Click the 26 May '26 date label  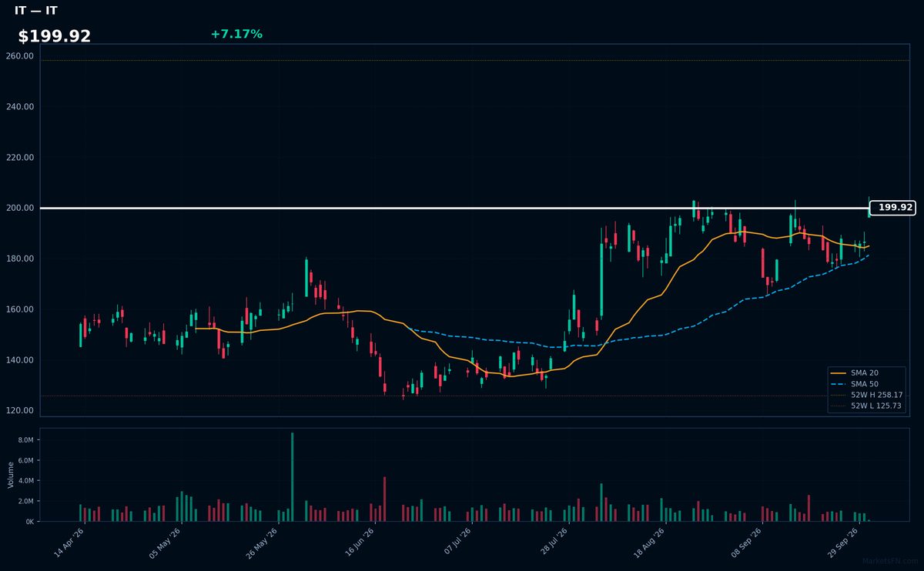pyautogui.click(x=262, y=543)
